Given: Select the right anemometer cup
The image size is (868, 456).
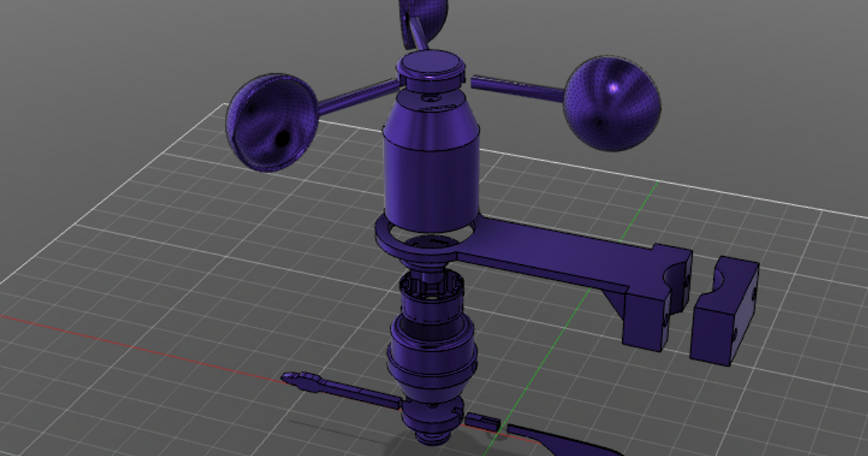Looking at the screenshot, I should pyautogui.click(x=612, y=104).
